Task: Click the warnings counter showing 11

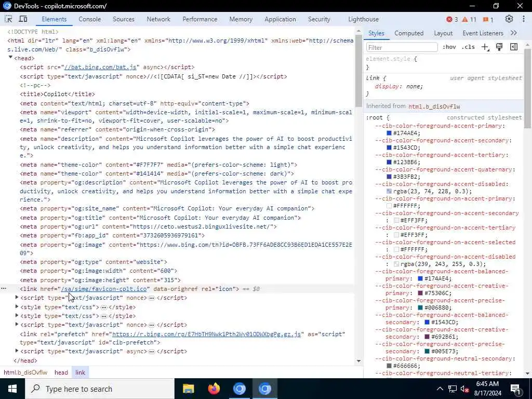Action: (469, 19)
